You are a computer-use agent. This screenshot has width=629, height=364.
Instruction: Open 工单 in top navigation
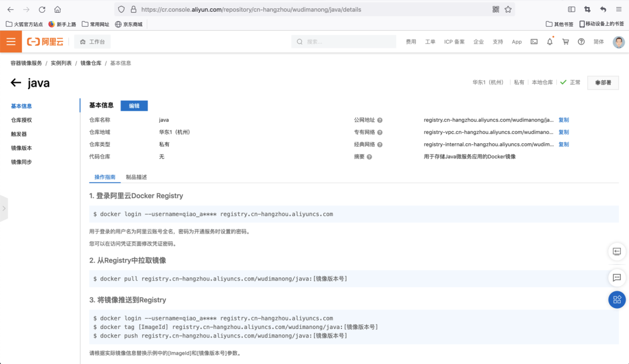pos(430,42)
